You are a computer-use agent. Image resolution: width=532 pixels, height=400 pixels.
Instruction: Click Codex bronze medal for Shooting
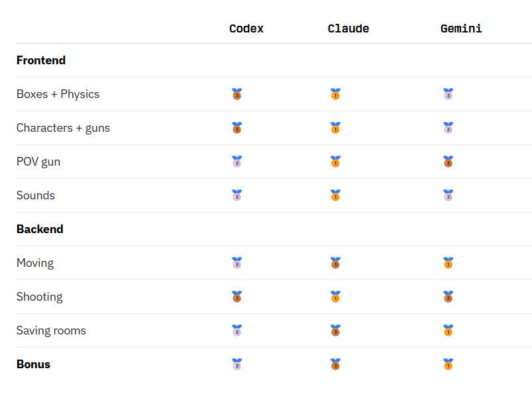[237, 297]
